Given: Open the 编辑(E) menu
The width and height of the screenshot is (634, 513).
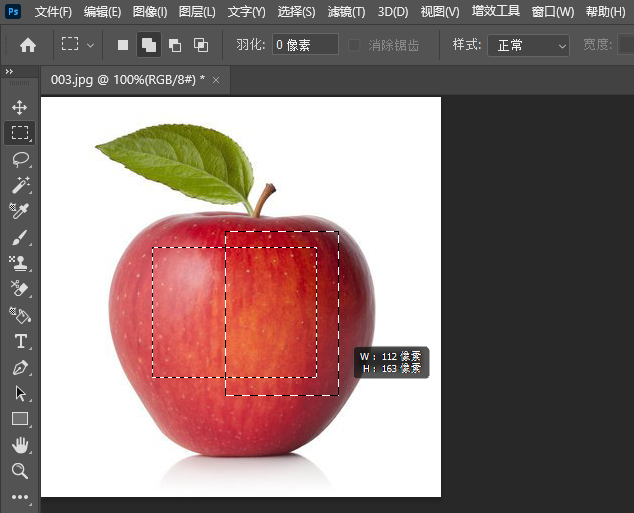Looking at the screenshot, I should click(x=102, y=12).
